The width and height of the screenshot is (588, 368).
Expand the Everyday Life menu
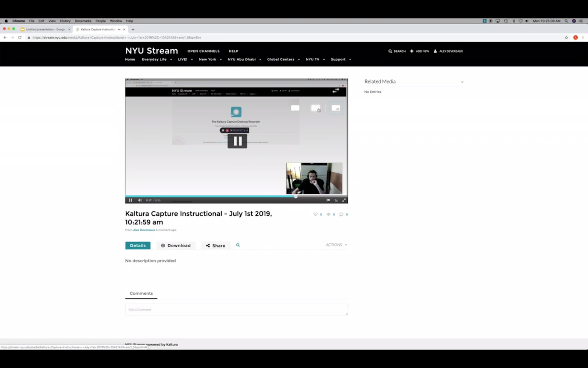[157, 59]
